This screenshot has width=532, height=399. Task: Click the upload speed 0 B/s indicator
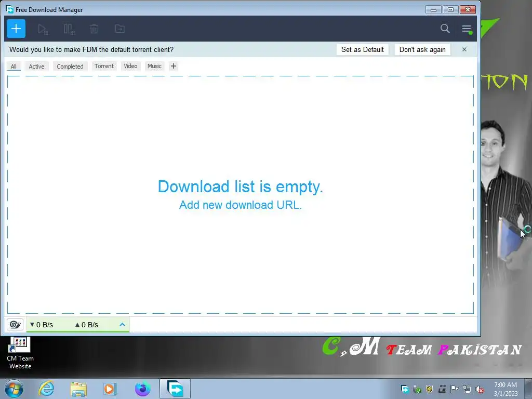pos(87,325)
